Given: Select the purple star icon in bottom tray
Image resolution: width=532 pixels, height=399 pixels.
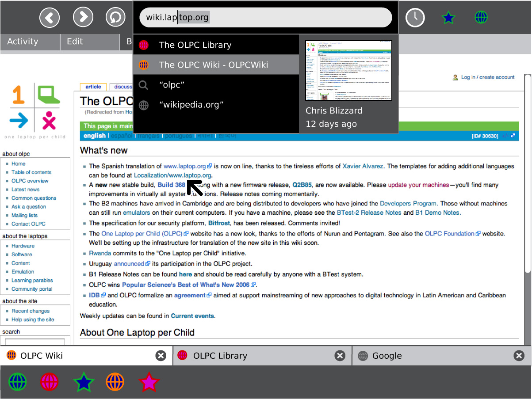Looking at the screenshot, I should coord(149,382).
